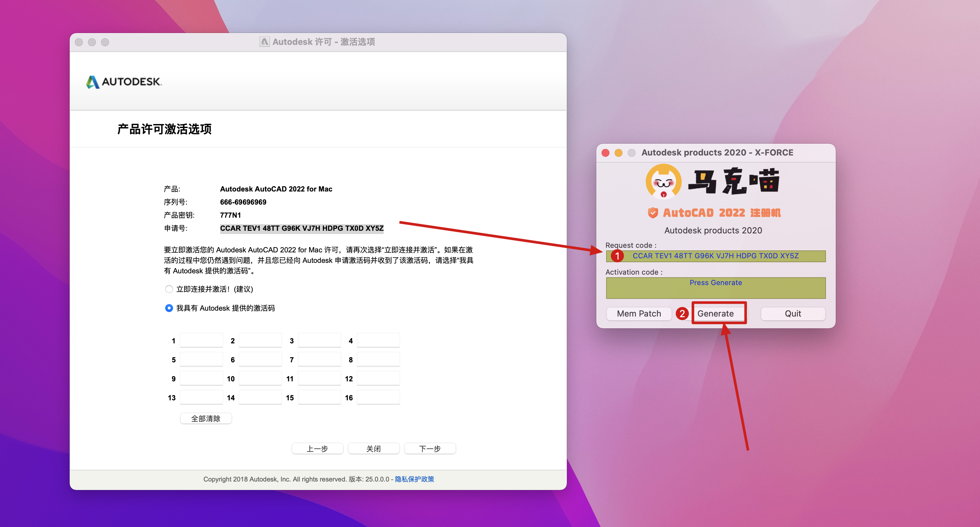Click the 全部清除 clear all button
This screenshot has height=527, width=980.
coord(206,418)
